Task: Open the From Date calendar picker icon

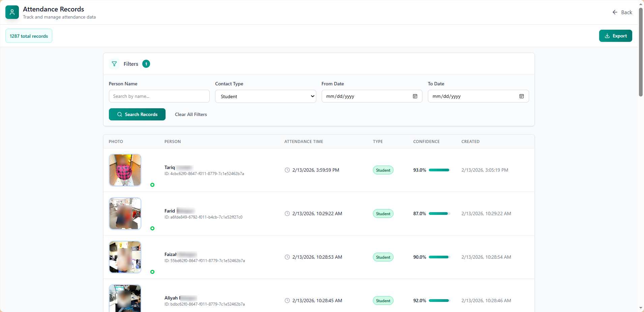Action: [415, 96]
